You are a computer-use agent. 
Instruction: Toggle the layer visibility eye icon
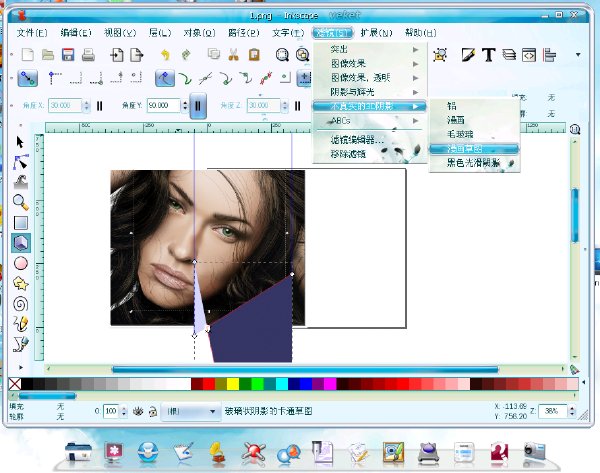point(138,411)
